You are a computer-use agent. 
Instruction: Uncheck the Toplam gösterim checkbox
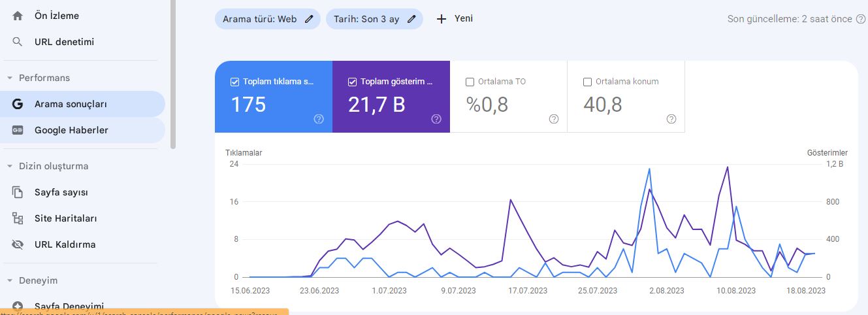[x=352, y=82]
